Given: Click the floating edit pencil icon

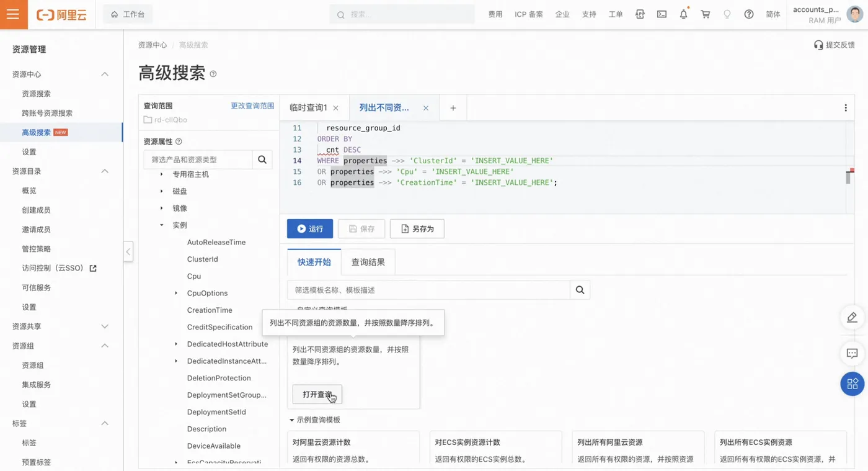Looking at the screenshot, I should click(x=852, y=318).
